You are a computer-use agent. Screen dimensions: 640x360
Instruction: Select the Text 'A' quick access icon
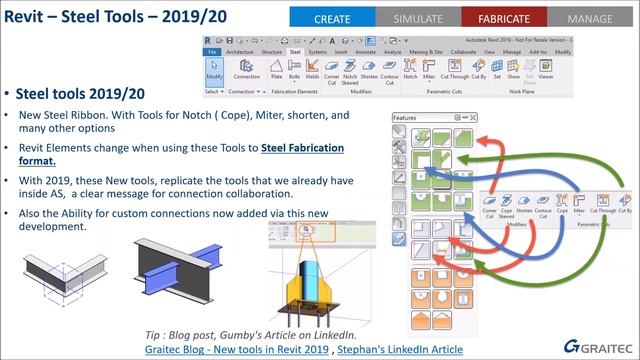pos(332,41)
